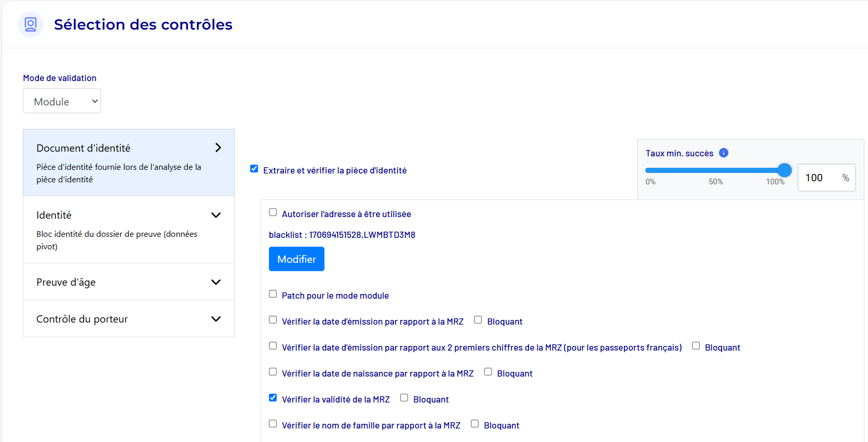868x442 pixels.
Task: Expand the Identité section chevron
Action: pyautogui.click(x=216, y=215)
